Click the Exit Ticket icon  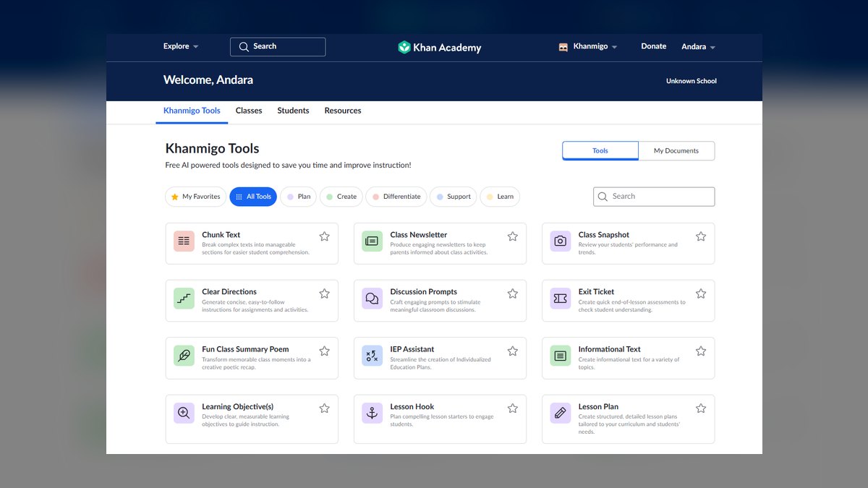point(560,298)
